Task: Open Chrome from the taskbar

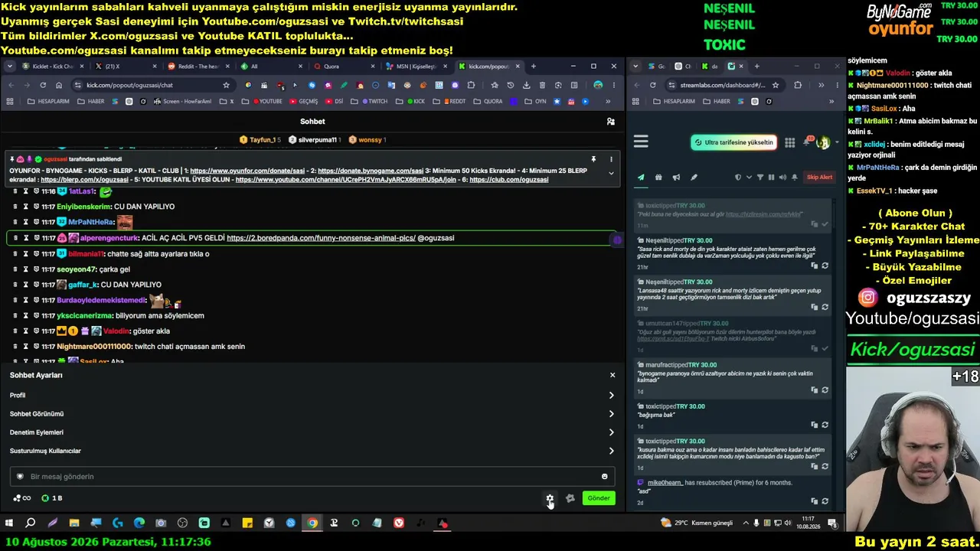Action: (x=312, y=523)
